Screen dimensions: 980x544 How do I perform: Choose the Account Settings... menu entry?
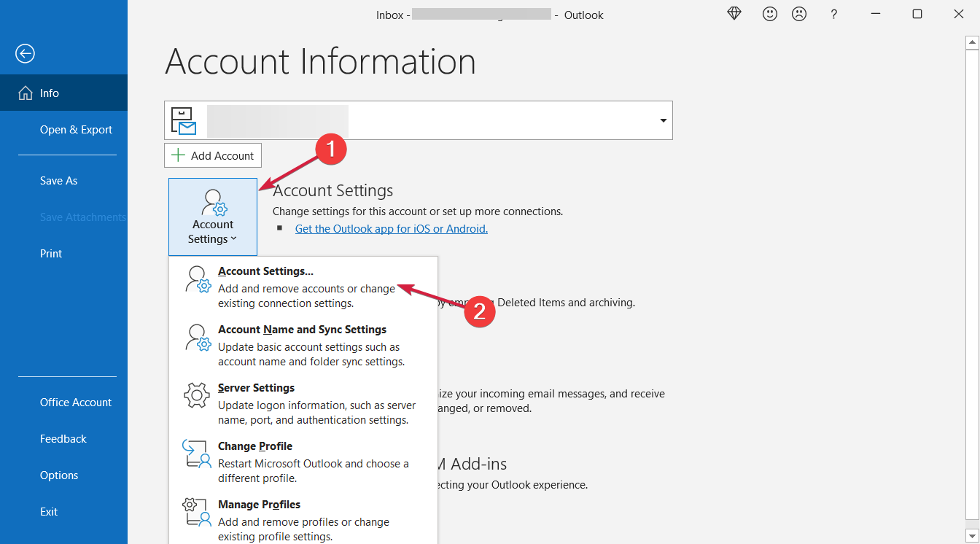point(265,271)
